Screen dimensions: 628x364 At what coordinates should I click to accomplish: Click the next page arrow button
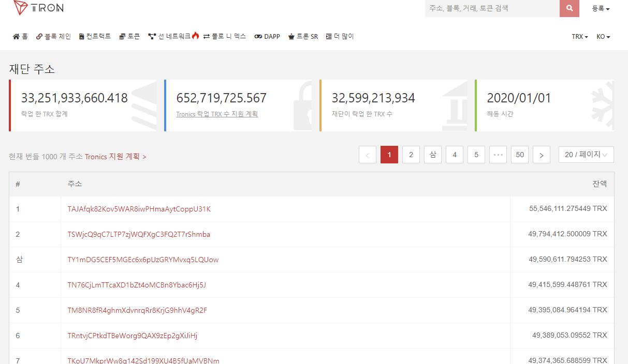coord(542,155)
